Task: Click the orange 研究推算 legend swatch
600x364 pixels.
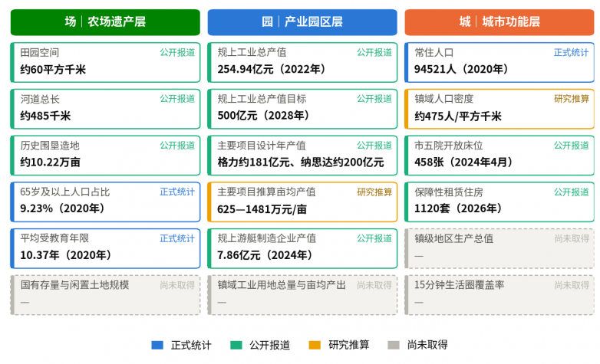Action: point(315,346)
